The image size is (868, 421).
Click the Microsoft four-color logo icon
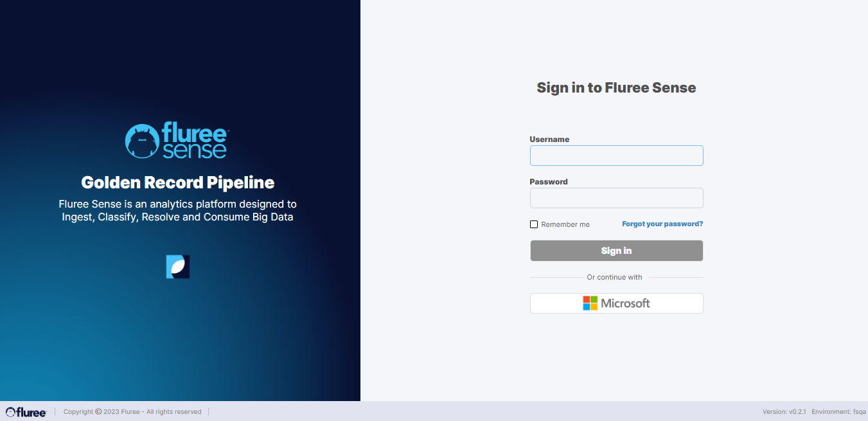pos(590,303)
